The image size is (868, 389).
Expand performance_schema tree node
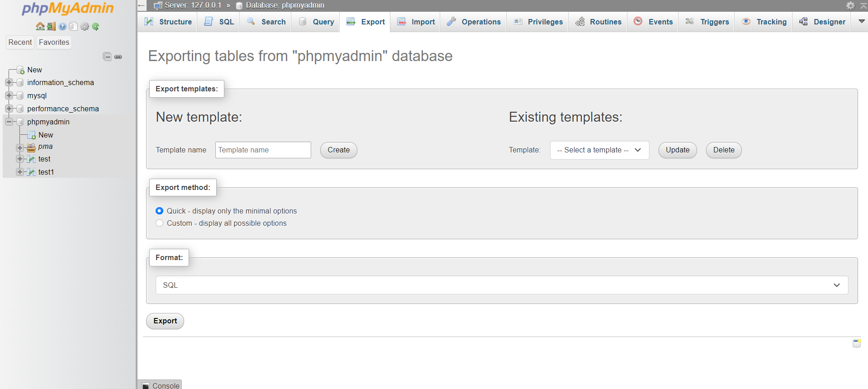(x=9, y=109)
